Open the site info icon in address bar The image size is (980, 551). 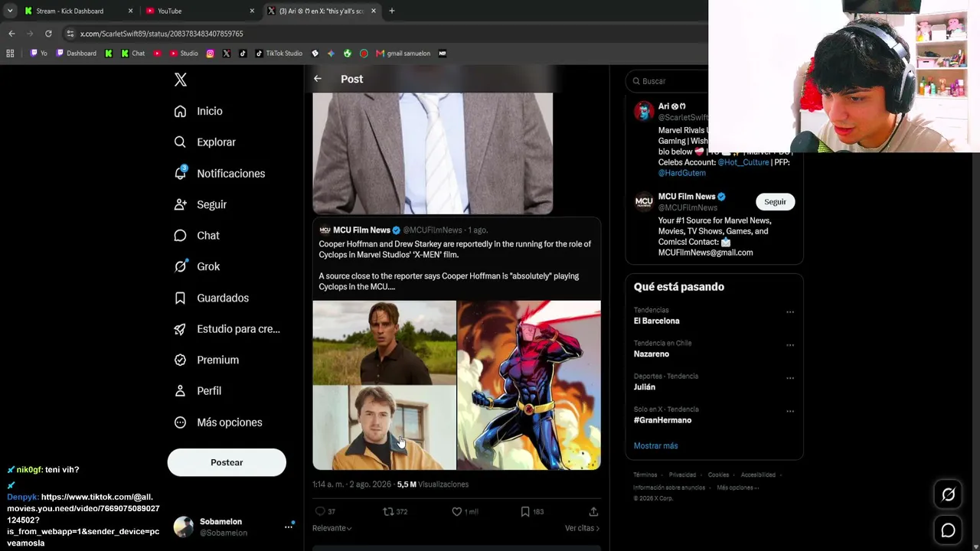click(70, 34)
